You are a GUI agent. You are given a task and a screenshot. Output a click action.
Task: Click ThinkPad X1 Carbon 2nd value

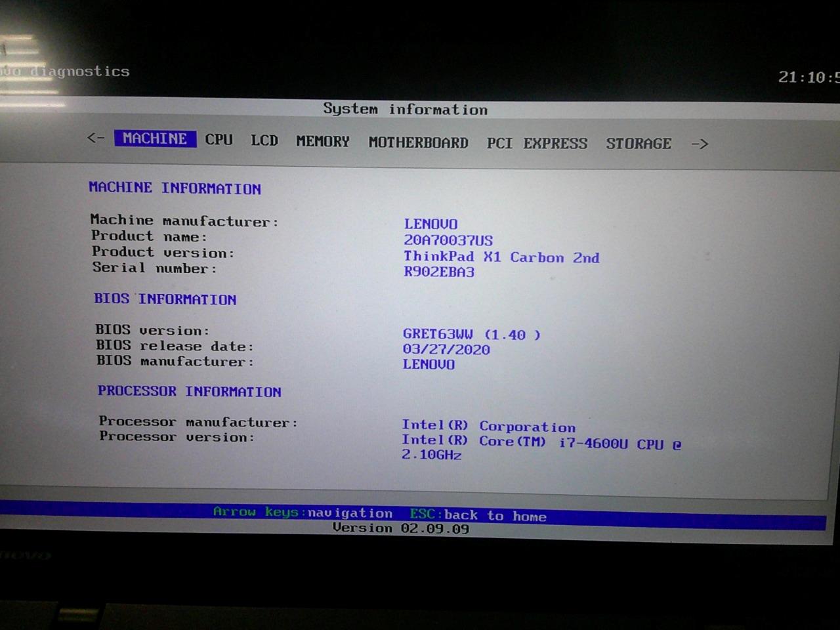tap(501, 257)
